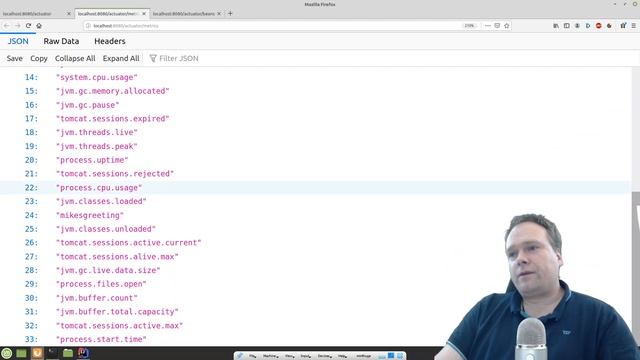Show site information in the address bar
Viewport: 640px width, 360px height.
tap(88, 26)
